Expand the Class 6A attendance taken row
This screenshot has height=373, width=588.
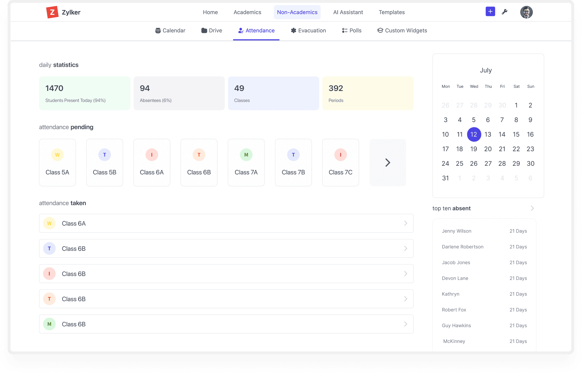point(226,223)
